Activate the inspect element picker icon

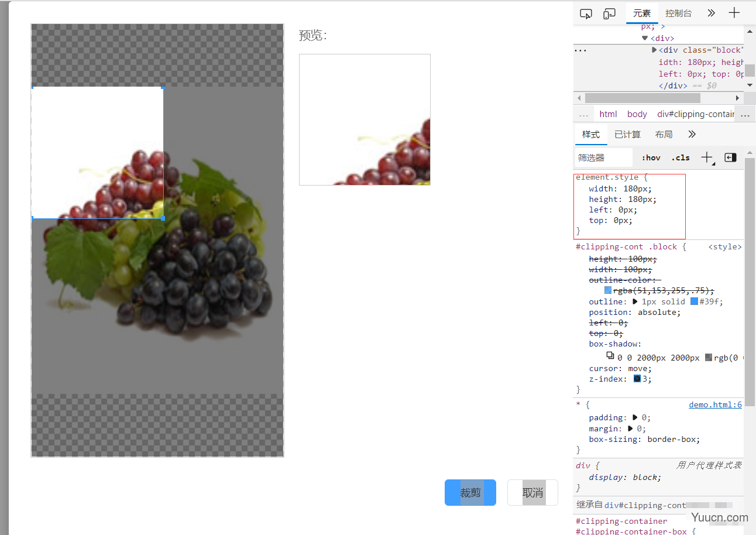pyautogui.click(x=586, y=13)
